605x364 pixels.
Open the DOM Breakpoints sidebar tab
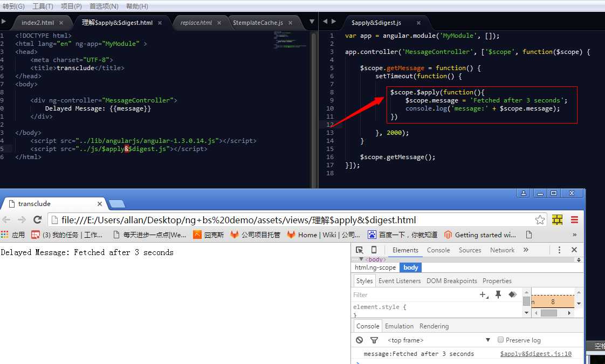point(451,281)
